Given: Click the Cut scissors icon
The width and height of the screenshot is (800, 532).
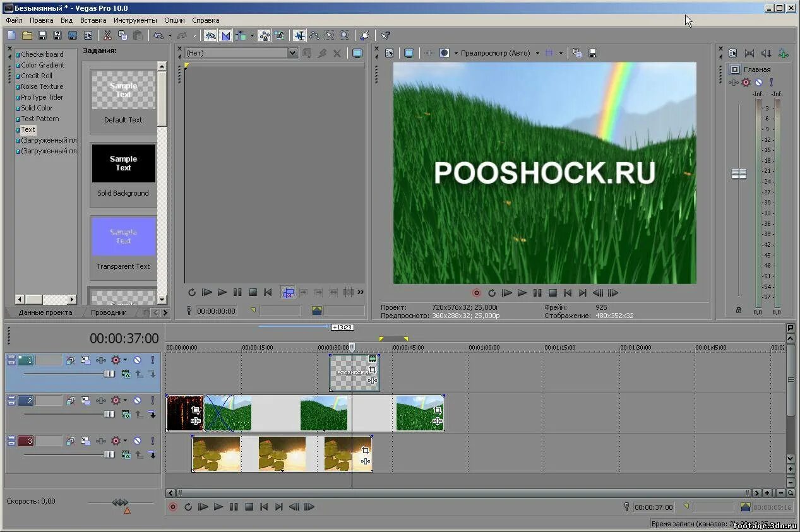Looking at the screenshot, I should click(x=107, y=35).
